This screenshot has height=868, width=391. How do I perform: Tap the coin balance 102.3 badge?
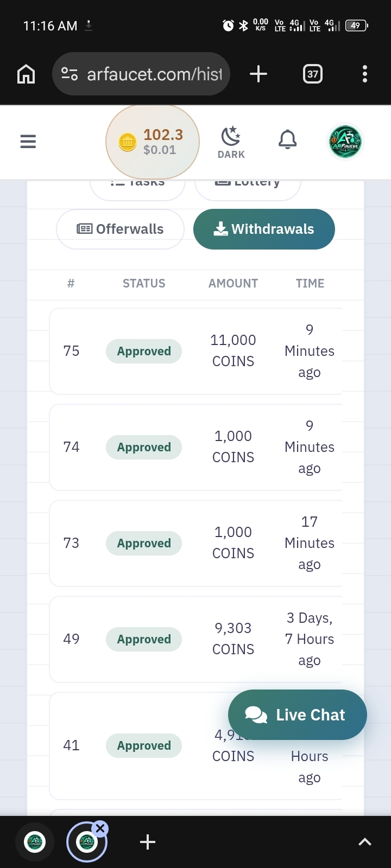153,142
